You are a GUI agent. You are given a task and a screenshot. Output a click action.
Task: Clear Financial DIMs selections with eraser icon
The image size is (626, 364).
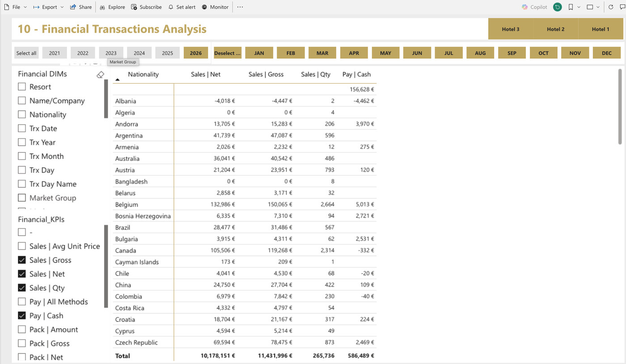(x=100, y=75)
